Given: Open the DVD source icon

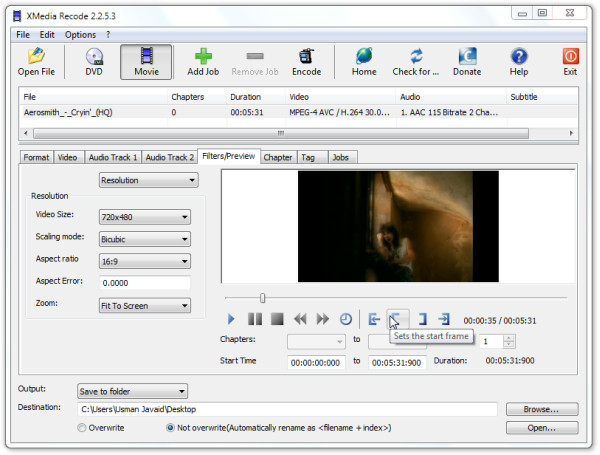Looking at the screenshot, I should point(94,62).
